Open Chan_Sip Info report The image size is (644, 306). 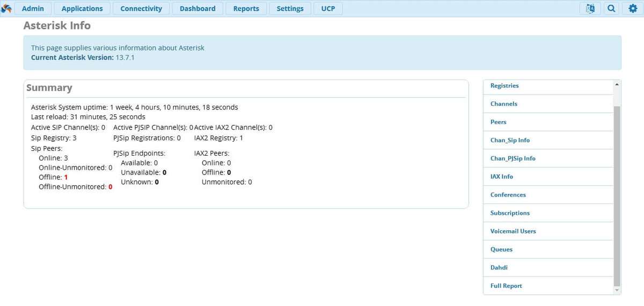click(x=548, y=140)
